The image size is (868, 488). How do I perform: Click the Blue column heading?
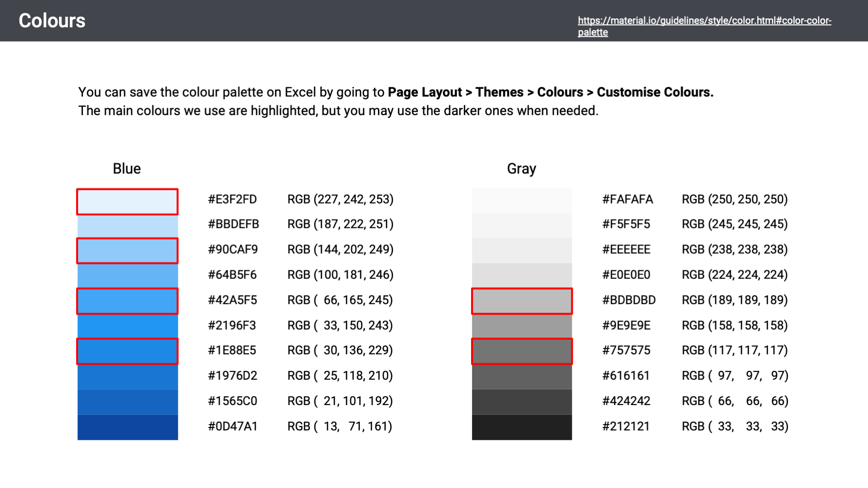coord(126,169)
